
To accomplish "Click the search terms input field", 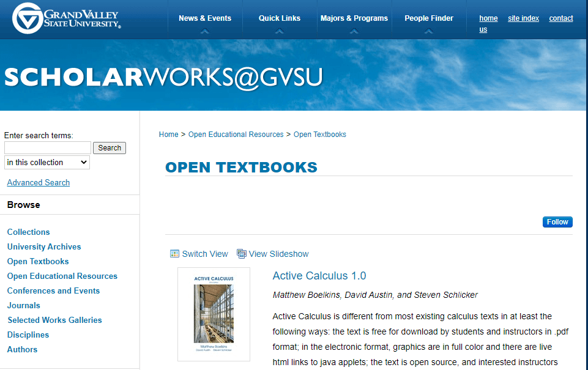I will click(48, 147).
